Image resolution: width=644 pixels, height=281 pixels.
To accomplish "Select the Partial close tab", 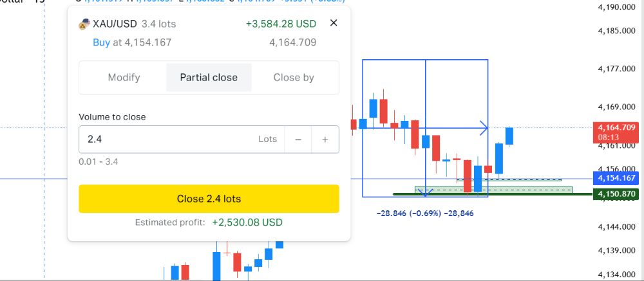I will click(209, 78).
